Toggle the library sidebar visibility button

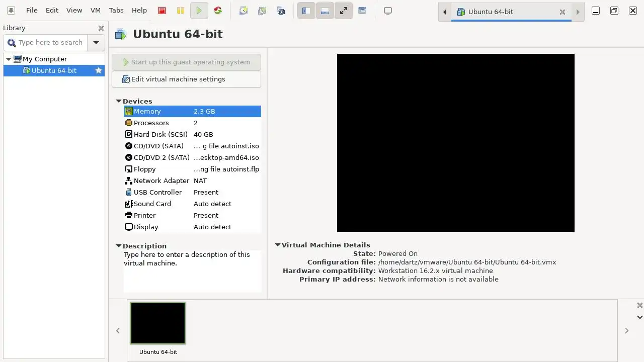(306, 11)
